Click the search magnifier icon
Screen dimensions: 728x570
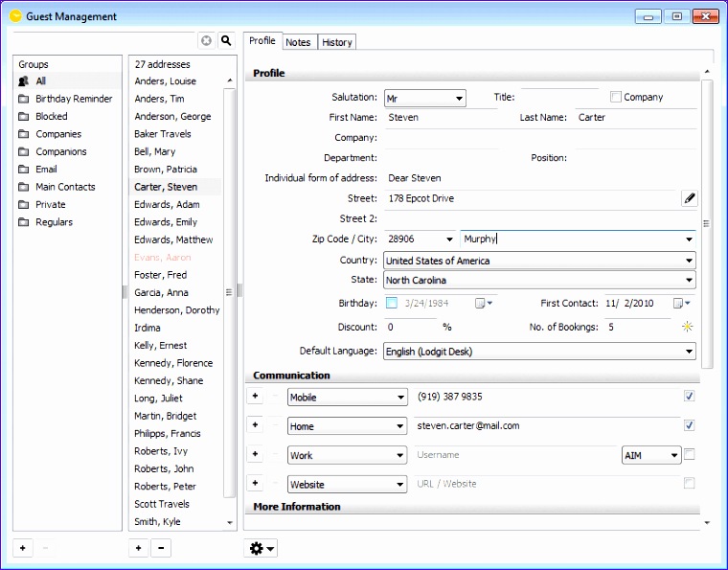226,41
